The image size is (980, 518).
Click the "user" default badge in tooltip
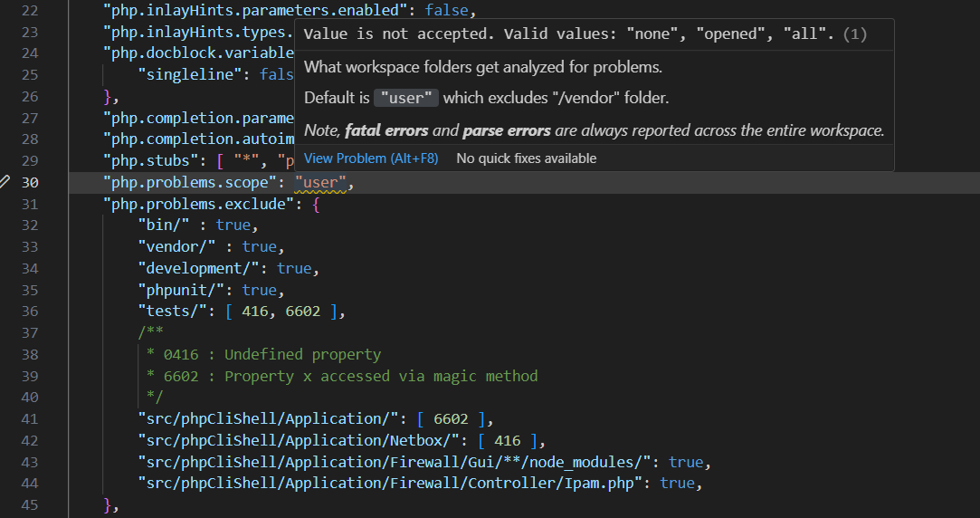click(x=408, y=98)
